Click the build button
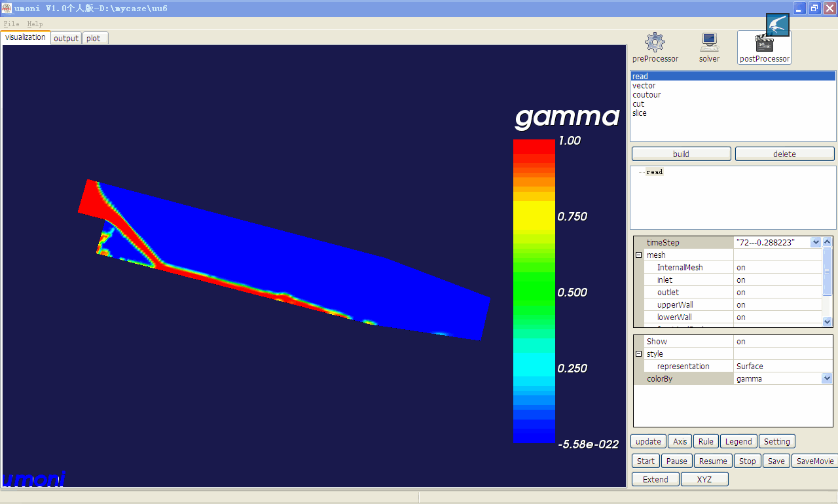The height and width of the screenshot is (504, 838). tap(681, 154)
